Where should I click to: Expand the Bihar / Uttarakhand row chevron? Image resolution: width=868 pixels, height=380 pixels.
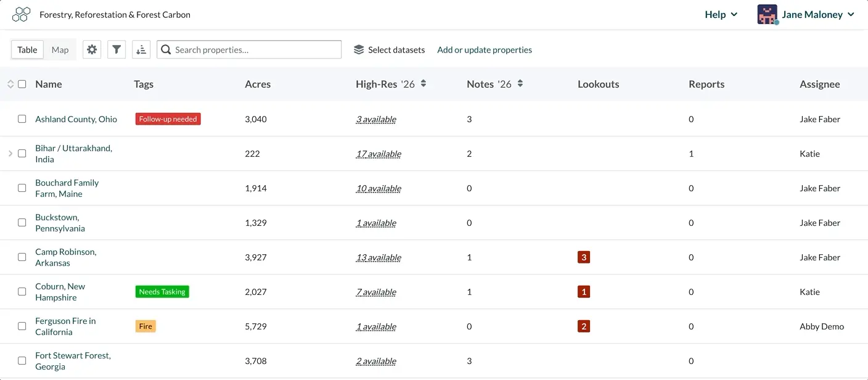[10, 153]
